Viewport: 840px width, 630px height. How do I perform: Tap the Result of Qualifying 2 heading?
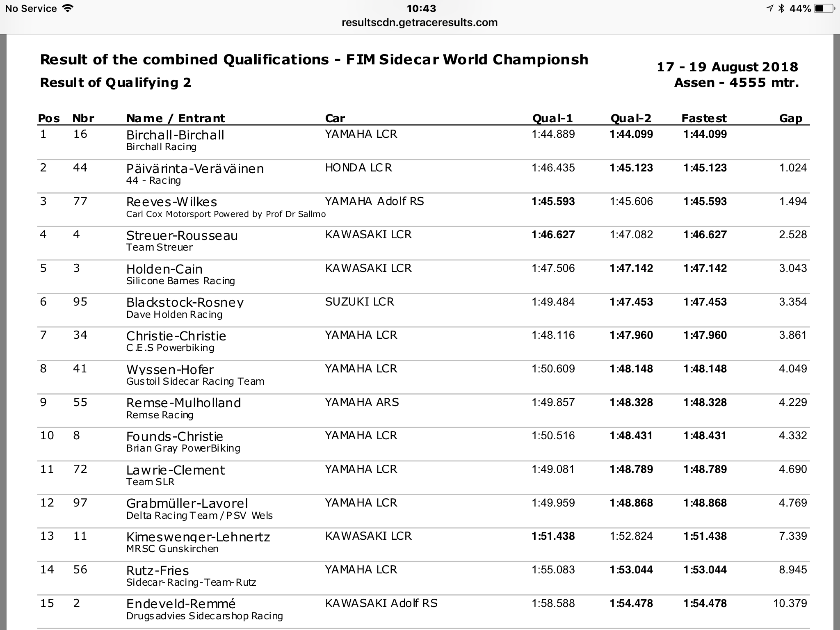click(x=116, y=83)
